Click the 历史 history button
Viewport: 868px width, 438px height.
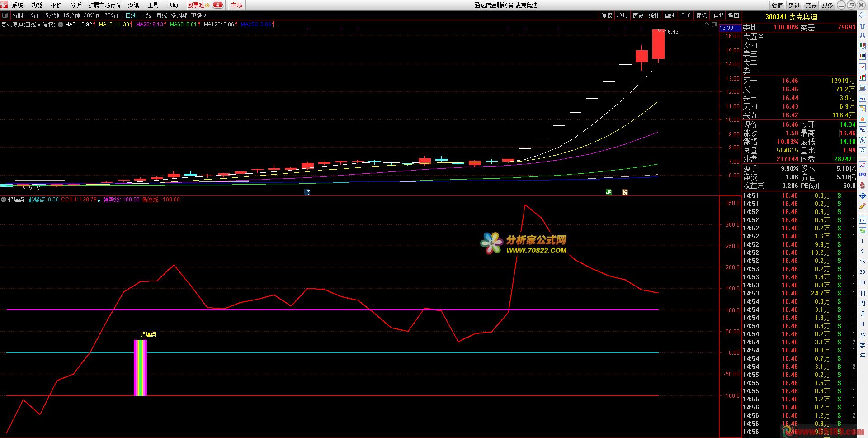click(x=638, y=15)
